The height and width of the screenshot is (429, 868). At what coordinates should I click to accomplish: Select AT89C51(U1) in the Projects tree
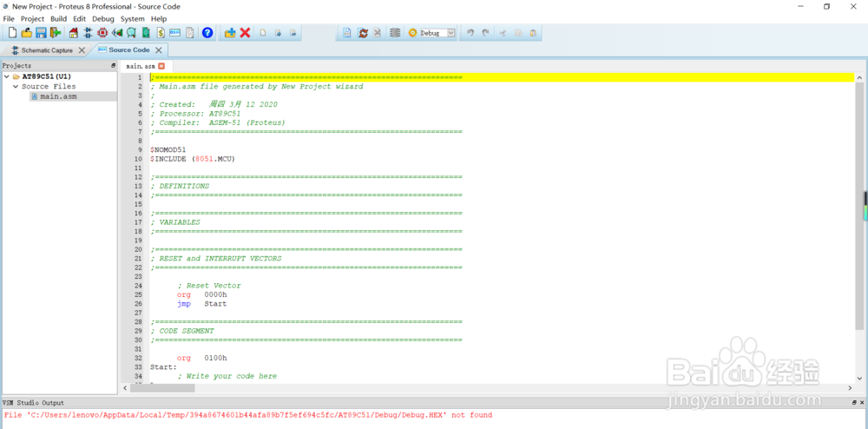click(x=47, y=76)
